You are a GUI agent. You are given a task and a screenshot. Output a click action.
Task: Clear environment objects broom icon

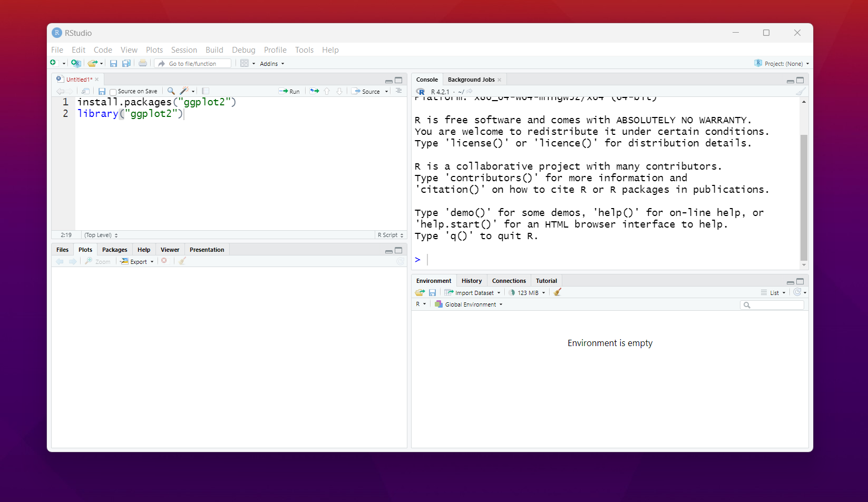pyautogui.click(x=558, y=292)
